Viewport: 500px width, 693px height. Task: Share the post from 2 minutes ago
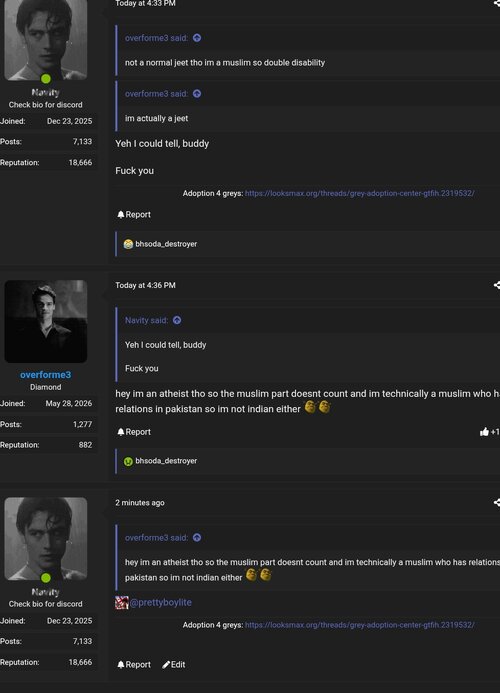(x=496, y=503)
